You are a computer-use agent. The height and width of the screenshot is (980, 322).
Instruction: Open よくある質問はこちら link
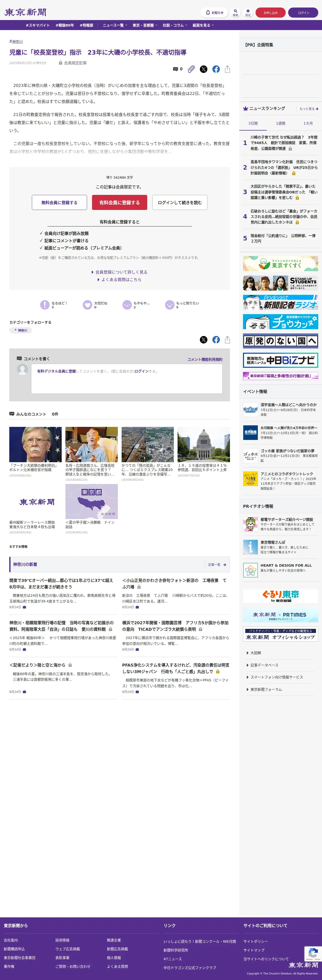120,280
